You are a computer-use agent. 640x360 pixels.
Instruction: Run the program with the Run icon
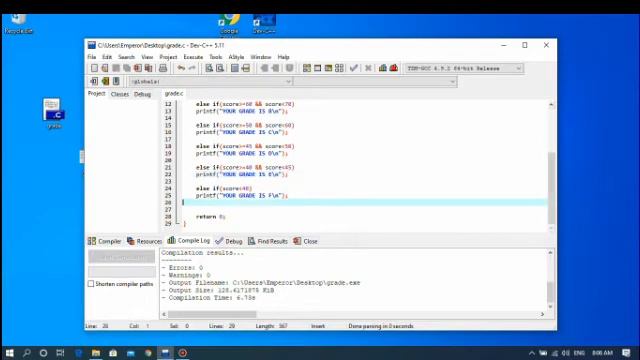318,68
